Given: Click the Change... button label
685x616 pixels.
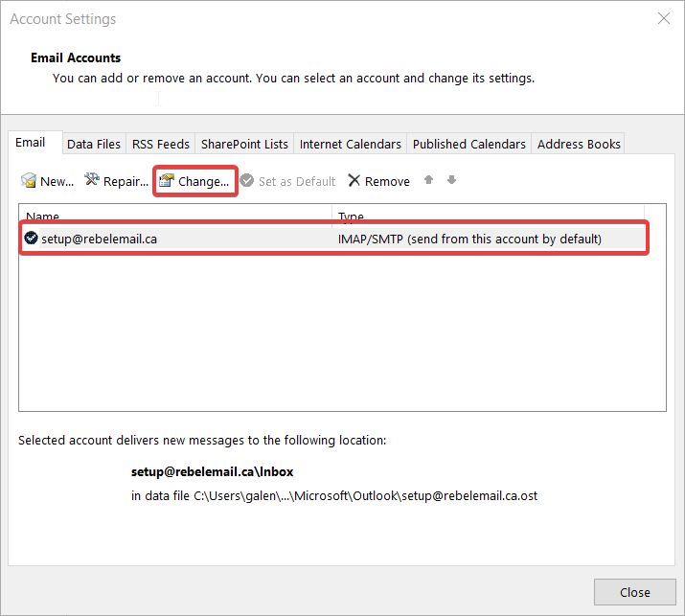Looking at the screenshot, I should click(203, 182).
